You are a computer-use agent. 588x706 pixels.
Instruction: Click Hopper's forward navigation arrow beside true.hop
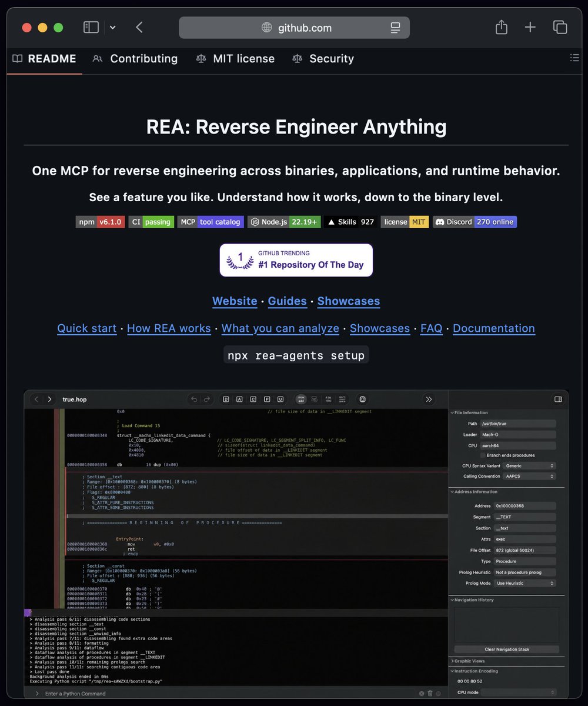point(50,399)
